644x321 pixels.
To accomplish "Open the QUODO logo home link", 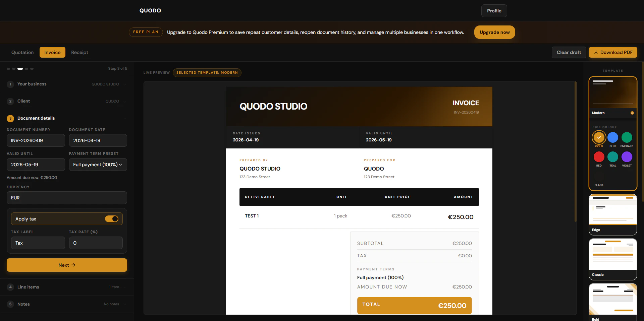I will pyautogui.click(x=150, y=11).
